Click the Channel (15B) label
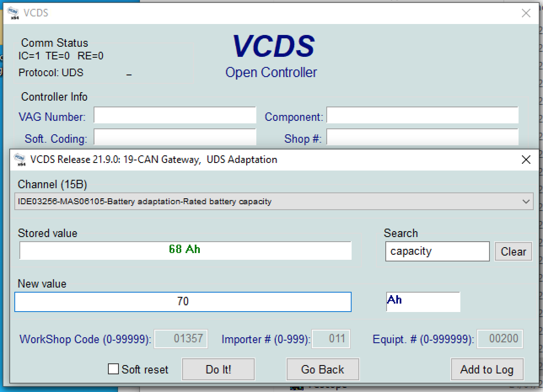This screenshot has width=543, height=392. 52,184
